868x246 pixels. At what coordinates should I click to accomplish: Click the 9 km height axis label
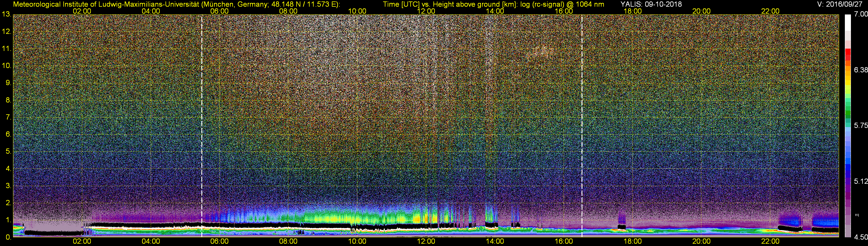tap(8, 83)
